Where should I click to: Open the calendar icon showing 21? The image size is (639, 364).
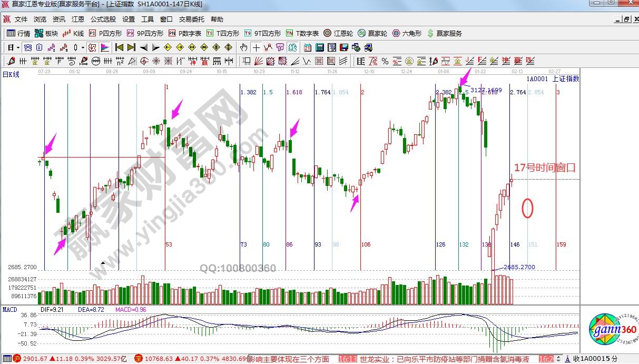point(307,47)
